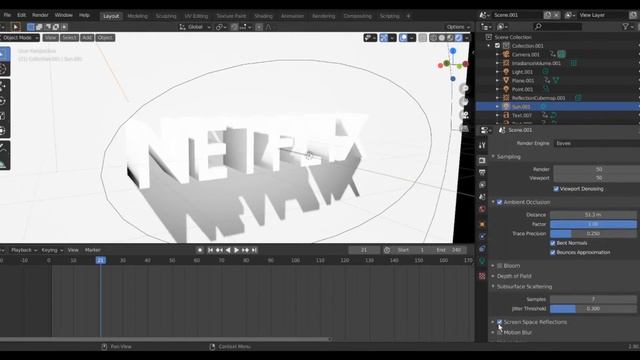The width and height of the screenshot is (640, 360).
Task: Open the Tool properties tab
Action: point(482,145)
